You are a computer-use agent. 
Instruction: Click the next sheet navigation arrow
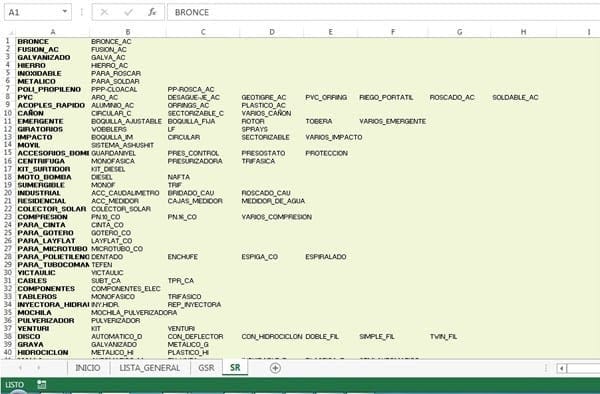click(x=38, y=368)
